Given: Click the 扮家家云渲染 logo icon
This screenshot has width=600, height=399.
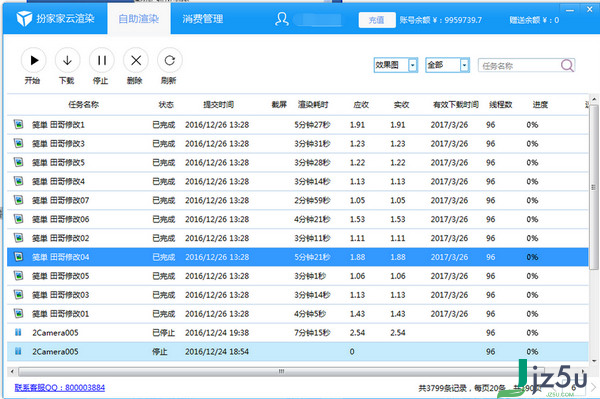Looking at the screenshot, I should [x=24, y=18].
